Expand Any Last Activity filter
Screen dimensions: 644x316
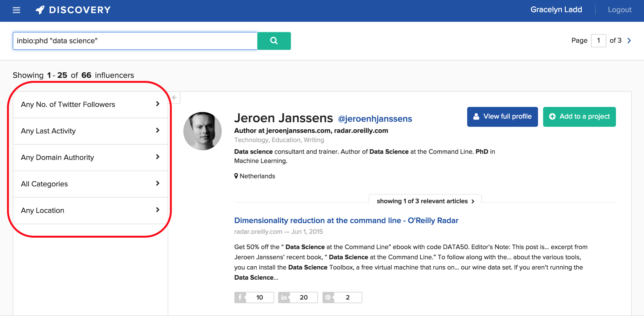[90, 131]
